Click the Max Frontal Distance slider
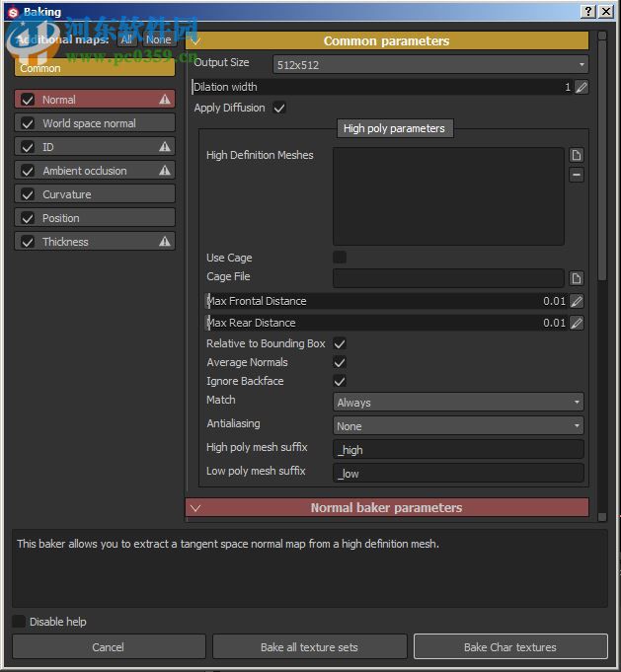 (387, 301)
